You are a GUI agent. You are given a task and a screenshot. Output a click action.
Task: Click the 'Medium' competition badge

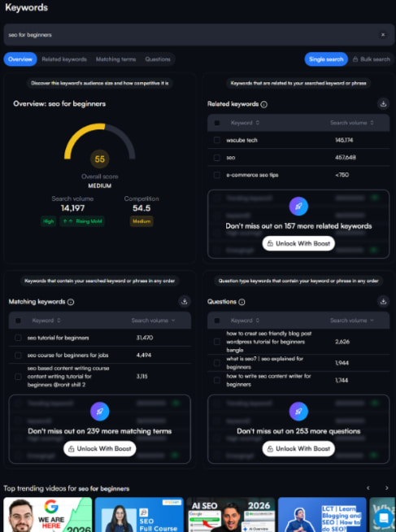coord(141,221)
